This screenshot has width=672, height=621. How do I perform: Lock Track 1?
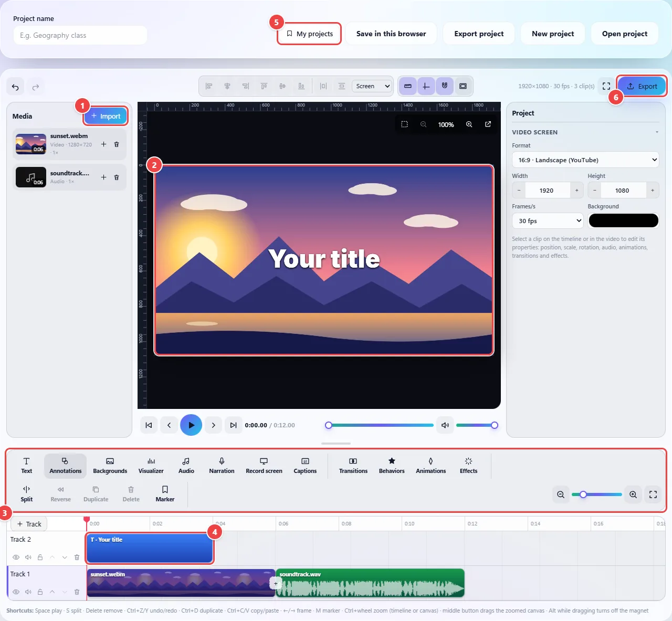tap(40, 592)
